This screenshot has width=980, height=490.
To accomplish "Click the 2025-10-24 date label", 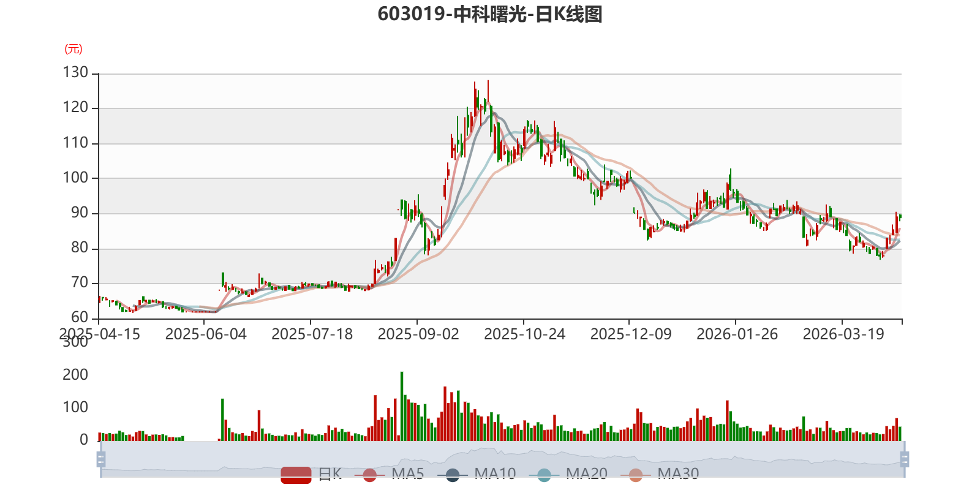I will 525,334.
